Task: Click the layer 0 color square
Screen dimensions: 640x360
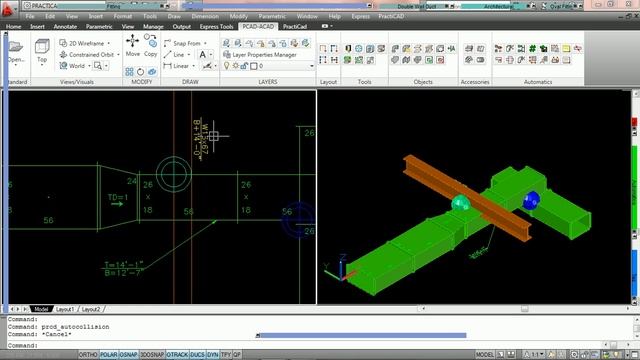Action: coord(254,66)
